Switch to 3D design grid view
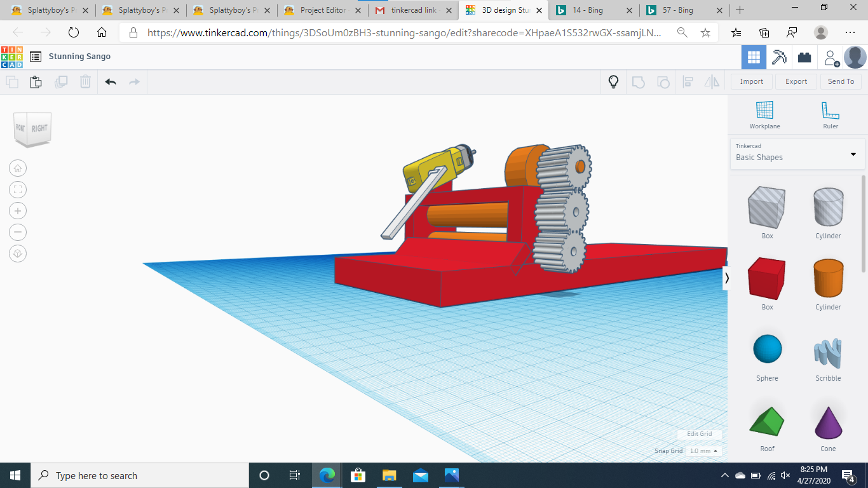Viewport: 868px width, 488px height. pos(754,57)
